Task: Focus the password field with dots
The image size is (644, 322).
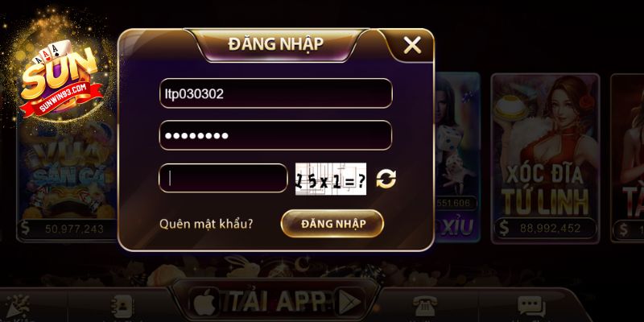Action: click(275, 135)
